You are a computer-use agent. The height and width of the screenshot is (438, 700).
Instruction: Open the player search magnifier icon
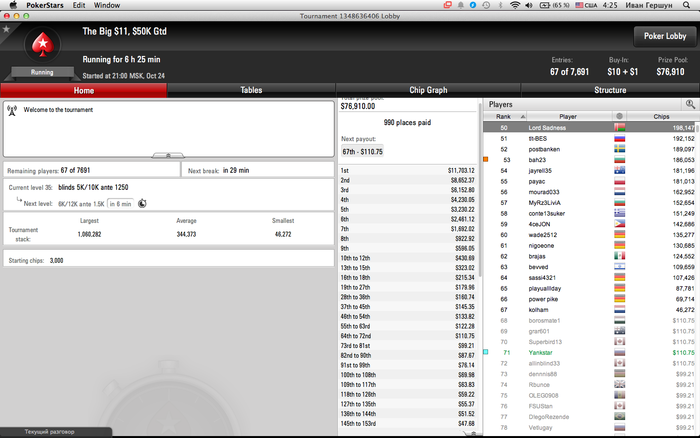coord(690,104)
